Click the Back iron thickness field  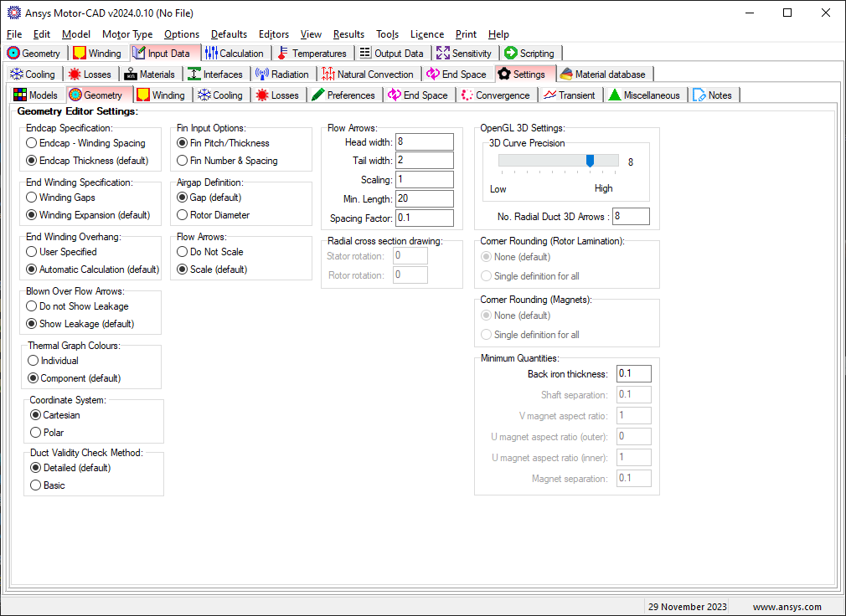633,374
